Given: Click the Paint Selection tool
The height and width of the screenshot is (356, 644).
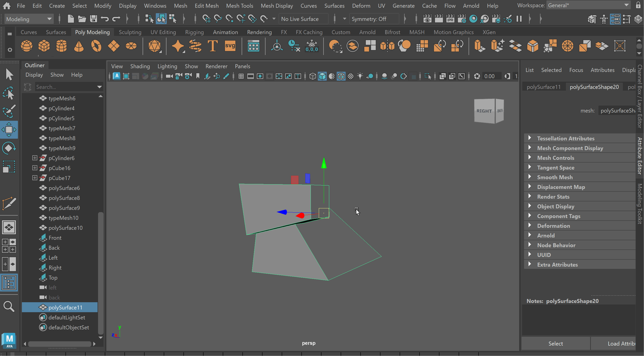Looking at the screenshot, I should click(x=9, y=111).
